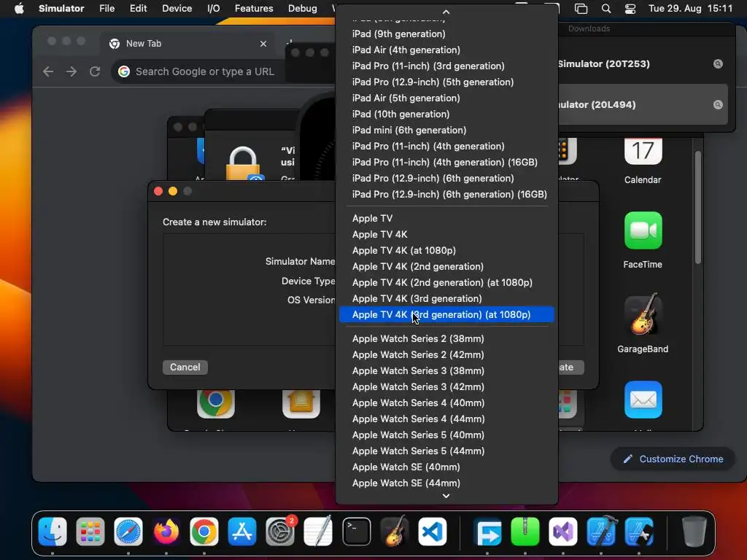Image resolution: width=747 pixels, height=560 pixels.
Task: Open the purple Visual Studio dock icon
Action: [x=563, y=532]
